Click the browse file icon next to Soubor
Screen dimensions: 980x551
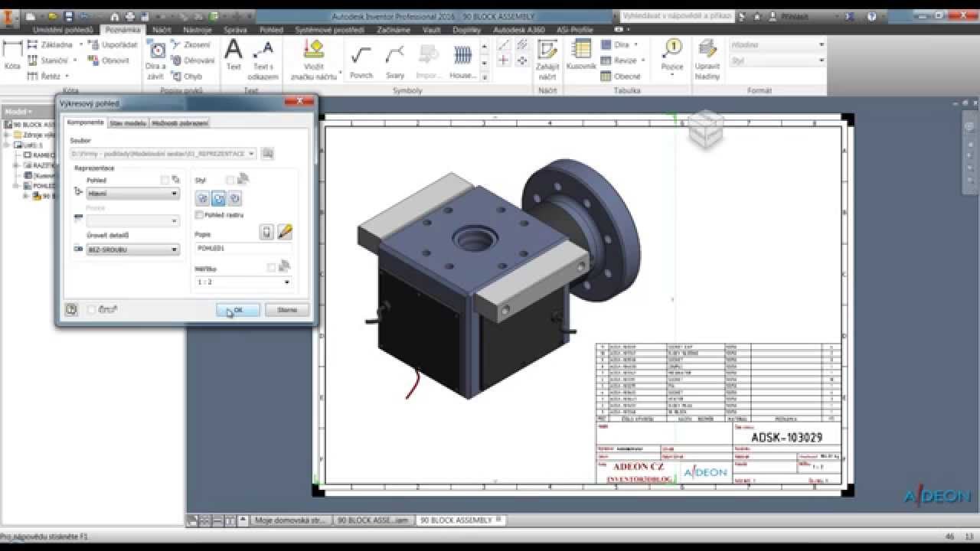(x=267, y=154)
